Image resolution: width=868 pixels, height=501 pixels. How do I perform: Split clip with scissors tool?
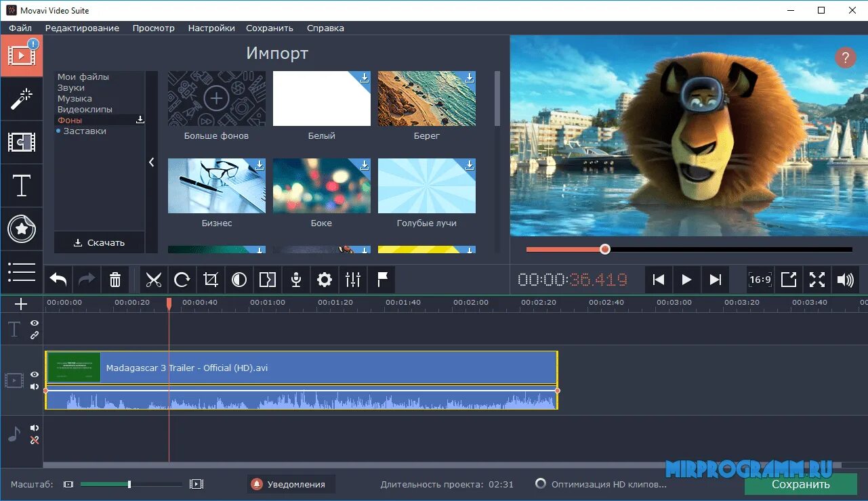coord(154,280)
